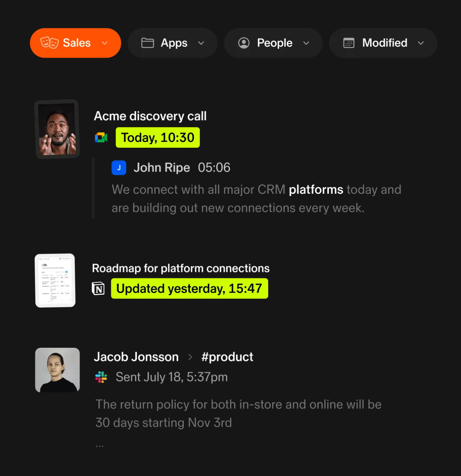The image size is (461, 476).
Task: Click the person icon beside People
Action: pos(244,43)
